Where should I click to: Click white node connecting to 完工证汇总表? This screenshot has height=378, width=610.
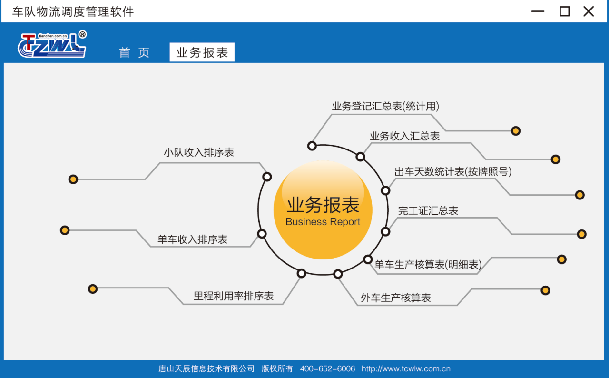point(385,232)
